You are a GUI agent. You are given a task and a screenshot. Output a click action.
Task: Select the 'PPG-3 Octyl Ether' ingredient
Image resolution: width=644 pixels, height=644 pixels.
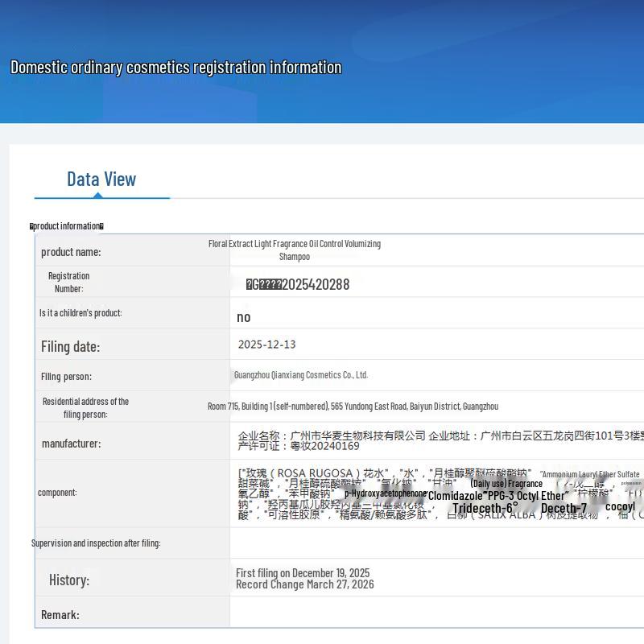coord(528,496)
